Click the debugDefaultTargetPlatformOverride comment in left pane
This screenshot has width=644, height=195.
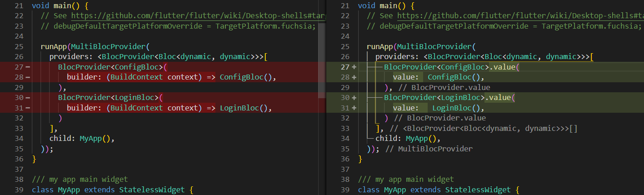point(178,26)
